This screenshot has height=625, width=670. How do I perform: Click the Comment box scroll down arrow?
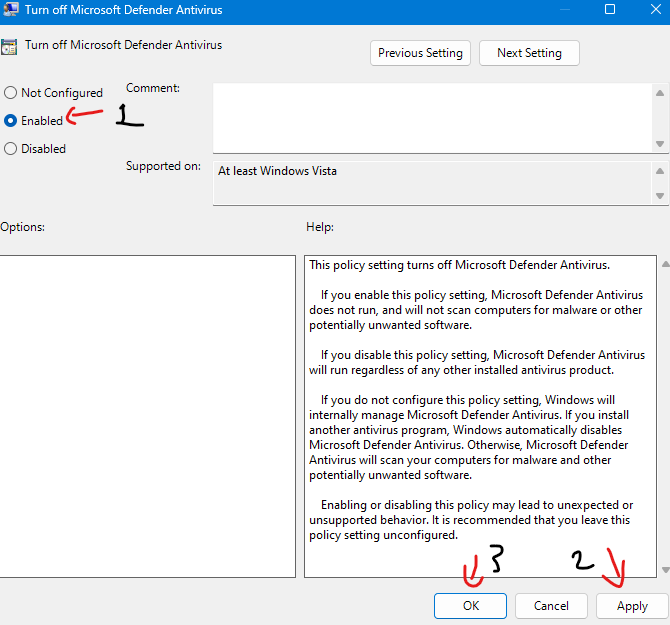[660, 144]
